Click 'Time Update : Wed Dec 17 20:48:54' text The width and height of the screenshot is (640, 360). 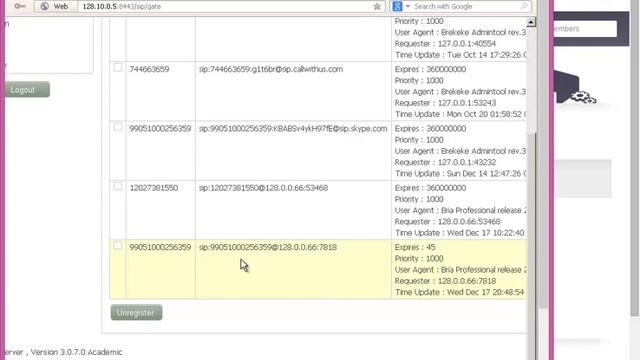pyautogui.click(x=460, y=292)
